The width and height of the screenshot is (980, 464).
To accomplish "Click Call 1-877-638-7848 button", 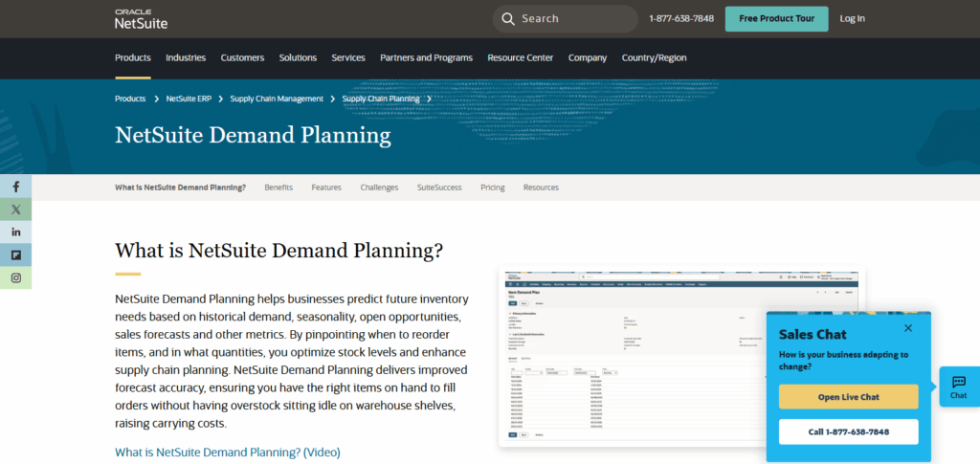I will pyautogui.click(x=848, y=431).
